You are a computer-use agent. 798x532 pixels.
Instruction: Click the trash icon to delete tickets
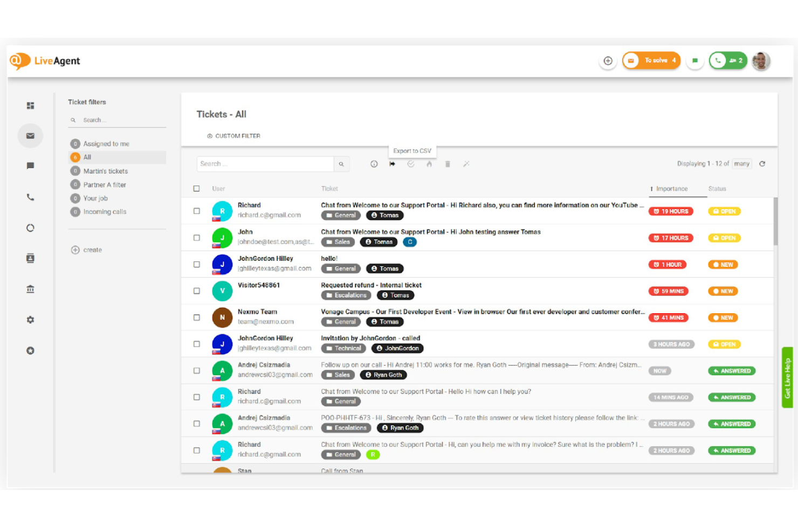point(448,164)
